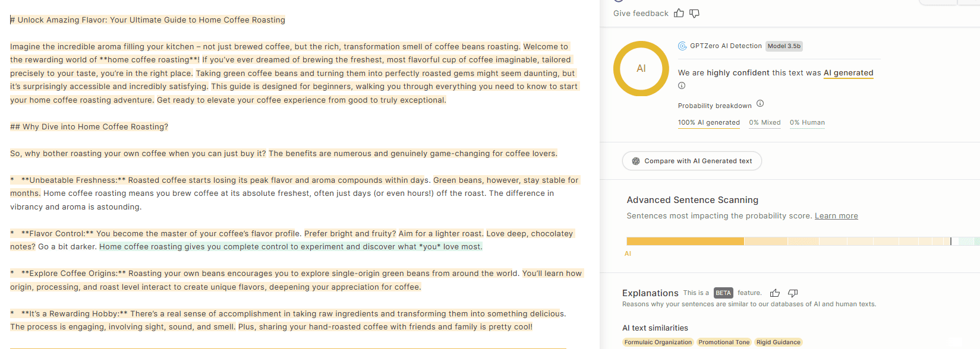Screen dimensions: 980x349
Task: Click thumbs down next to Give feedback
Action: tap(694, 13)
